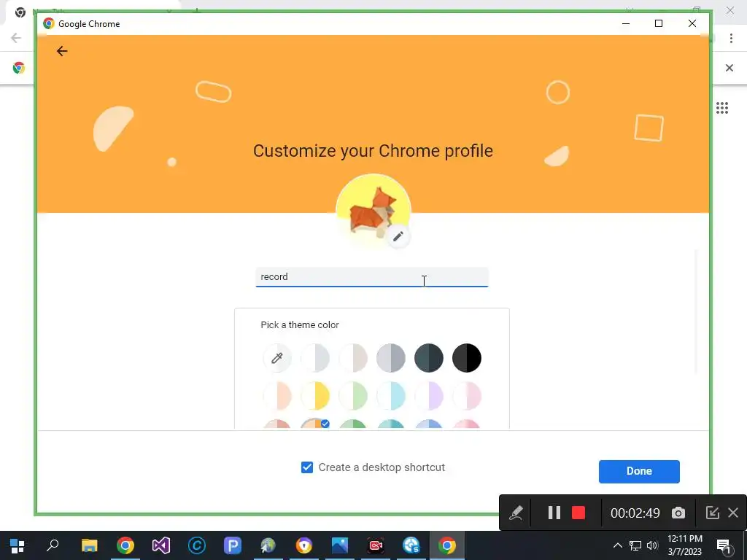Select the checked orange theme color
Image resolution: width=747 pixels, height=560 pixels.
point(315,424)
